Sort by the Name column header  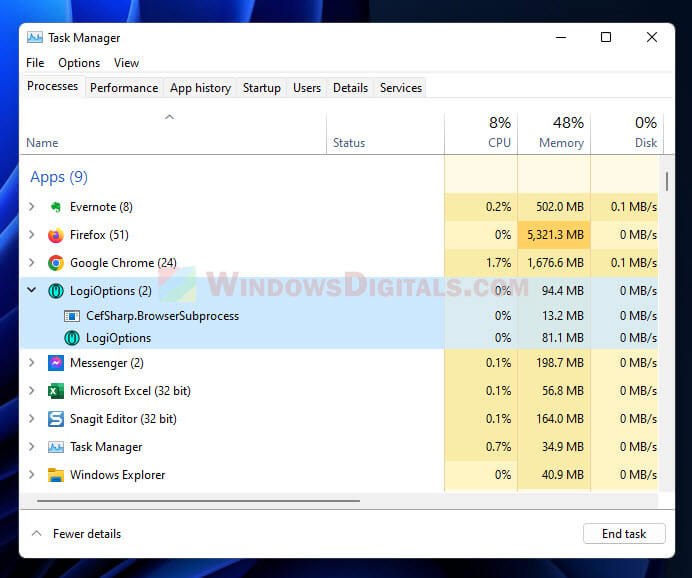coord(173,134)
